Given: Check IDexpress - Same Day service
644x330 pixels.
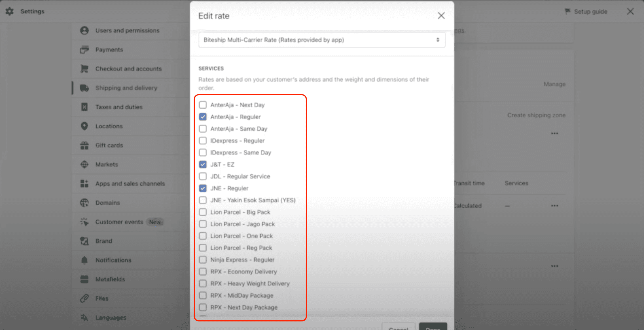Looking at the screenshot, I should 203,152.
